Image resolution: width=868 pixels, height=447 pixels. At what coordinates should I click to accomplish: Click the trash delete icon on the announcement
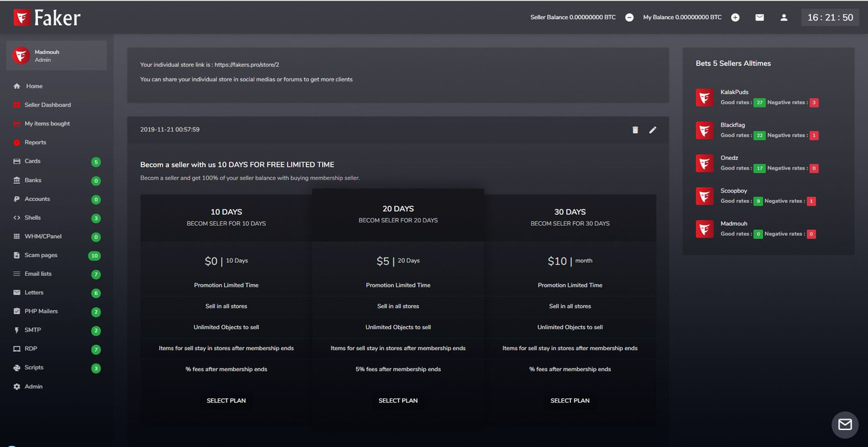click(x=635, y=130)
